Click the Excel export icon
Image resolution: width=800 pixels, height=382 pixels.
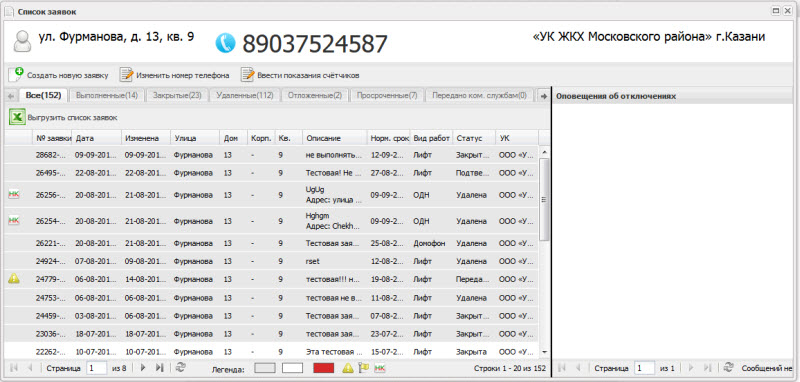pyautogui.click(x=17, y=117)
